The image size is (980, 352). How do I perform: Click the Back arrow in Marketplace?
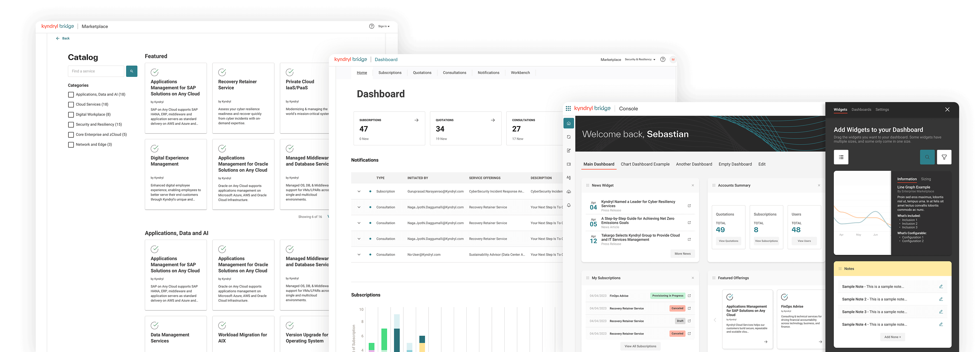pyautogui.click(x=58, y=38)
